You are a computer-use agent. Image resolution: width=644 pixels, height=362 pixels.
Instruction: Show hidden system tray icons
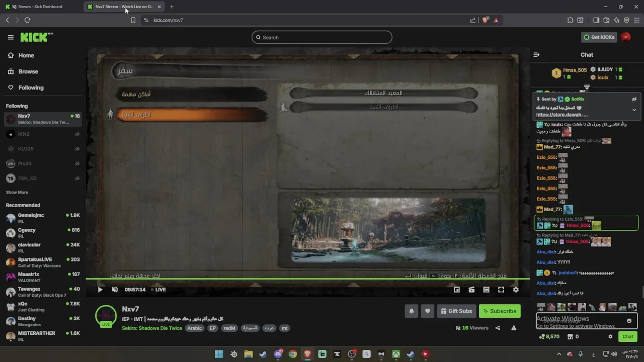click(559, 354)
